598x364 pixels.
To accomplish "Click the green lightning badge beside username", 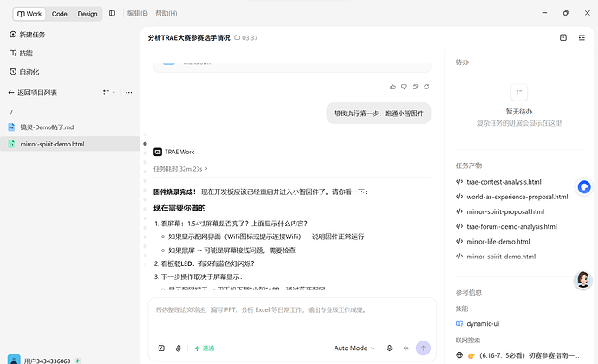I will click(78, 361).
